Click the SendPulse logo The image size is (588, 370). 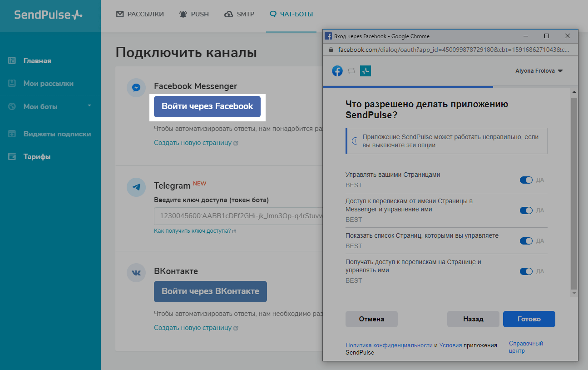click(x=48, y=15)
